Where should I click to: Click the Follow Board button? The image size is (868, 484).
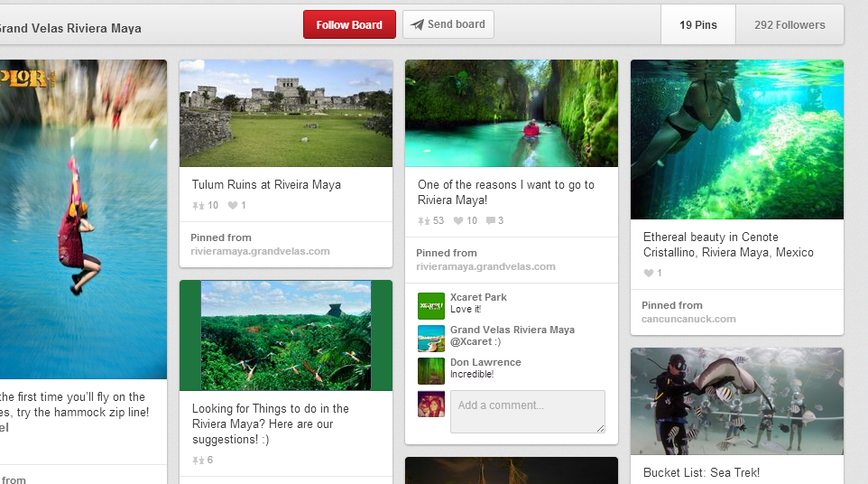tap(349, 24)
